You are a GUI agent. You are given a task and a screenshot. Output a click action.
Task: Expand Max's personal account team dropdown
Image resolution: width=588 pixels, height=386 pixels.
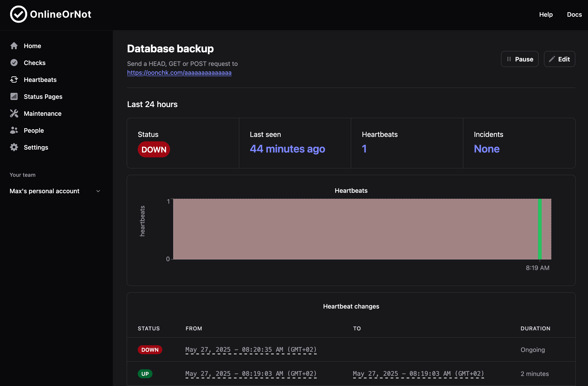pos(45,191)
